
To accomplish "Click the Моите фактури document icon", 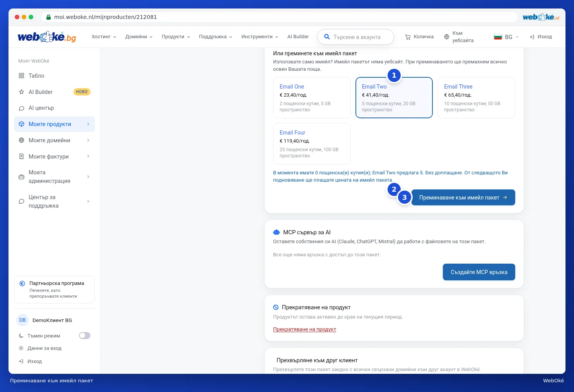I will (21, 157).
